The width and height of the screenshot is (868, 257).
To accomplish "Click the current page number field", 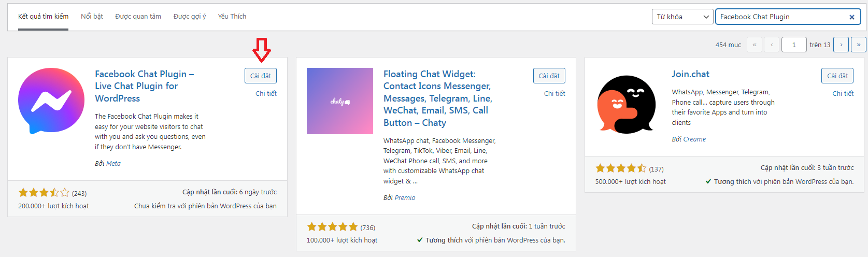I will [x=793, y=45].
